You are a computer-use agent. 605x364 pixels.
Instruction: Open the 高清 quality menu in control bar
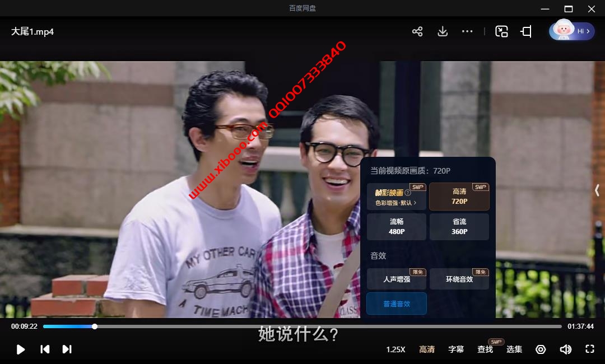427,349
